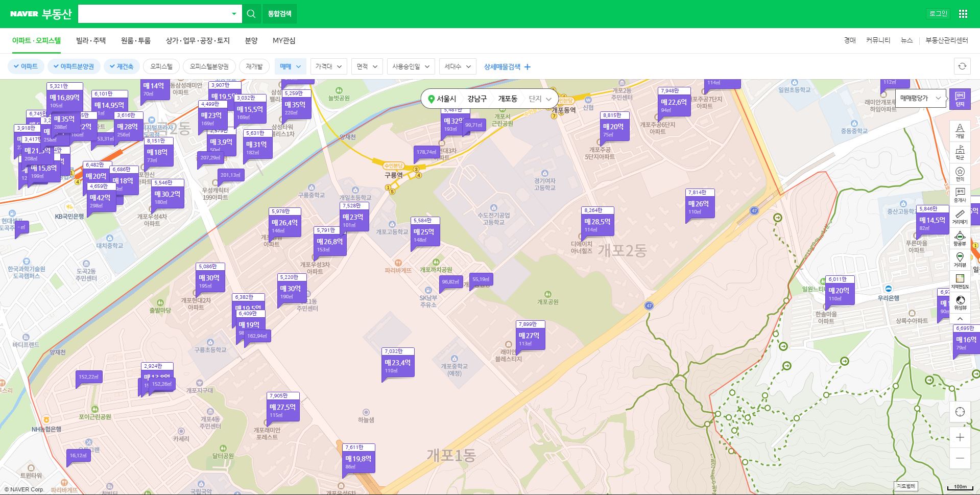Zoom in the map with plus
Image resolution: width=980 pixels, height=495 pixels.
[x=960, y=437]
